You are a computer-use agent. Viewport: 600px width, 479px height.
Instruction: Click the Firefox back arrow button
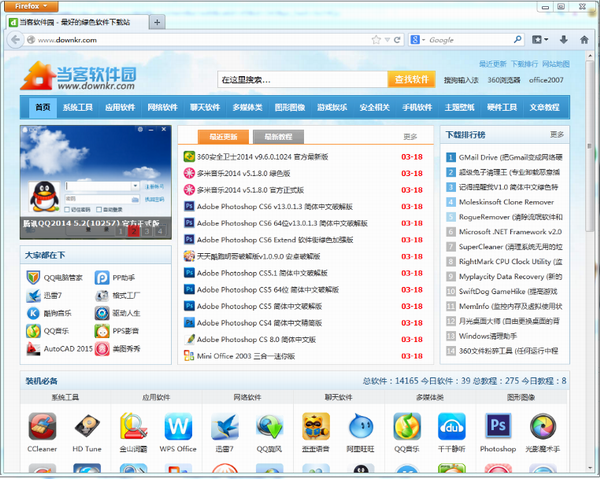tap(17, 40)
